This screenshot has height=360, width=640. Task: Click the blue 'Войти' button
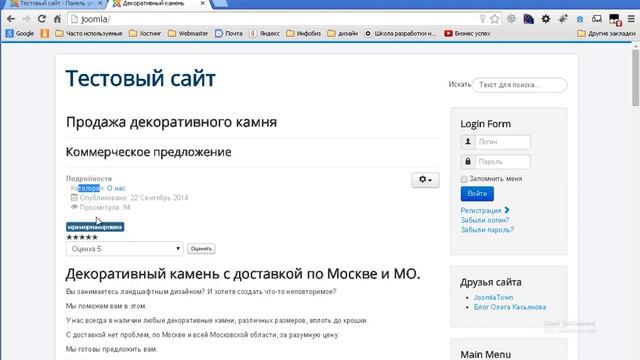pyautogui.click(x=477, y=193)
